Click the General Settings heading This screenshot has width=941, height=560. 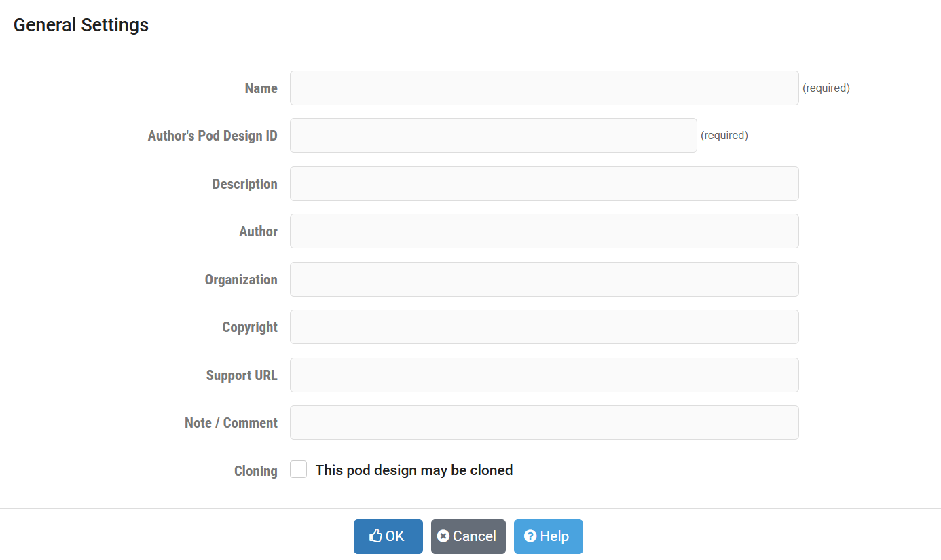tap(81, 24)
